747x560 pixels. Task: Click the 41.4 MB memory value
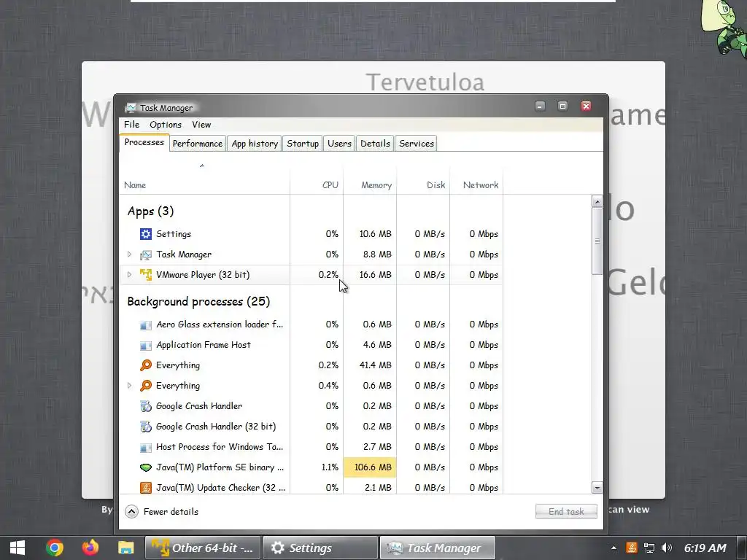point(376,365)
